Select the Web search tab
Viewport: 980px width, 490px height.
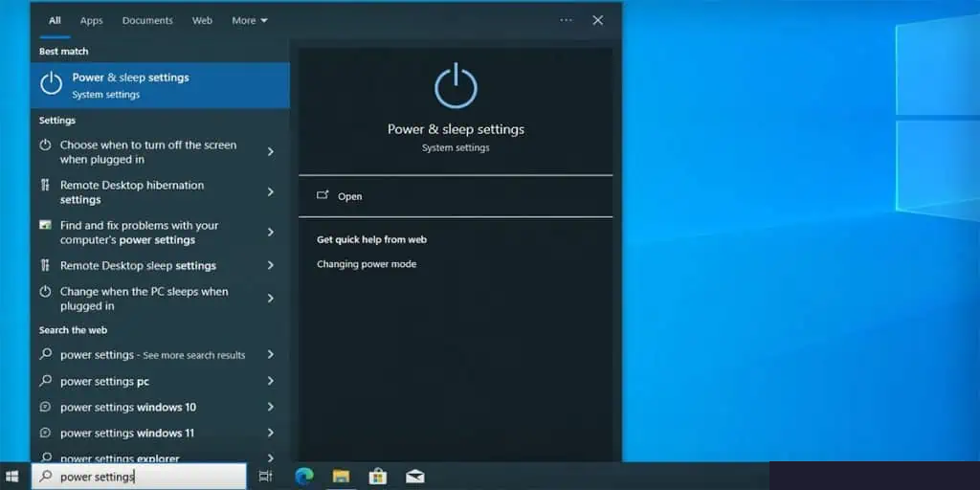[202, 20]
